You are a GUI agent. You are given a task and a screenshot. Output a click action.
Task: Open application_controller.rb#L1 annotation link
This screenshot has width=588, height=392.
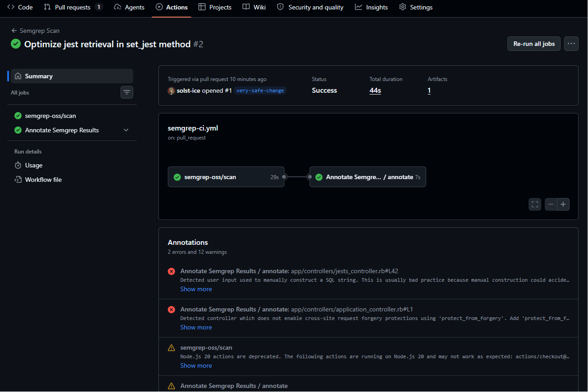coord(352,309)
